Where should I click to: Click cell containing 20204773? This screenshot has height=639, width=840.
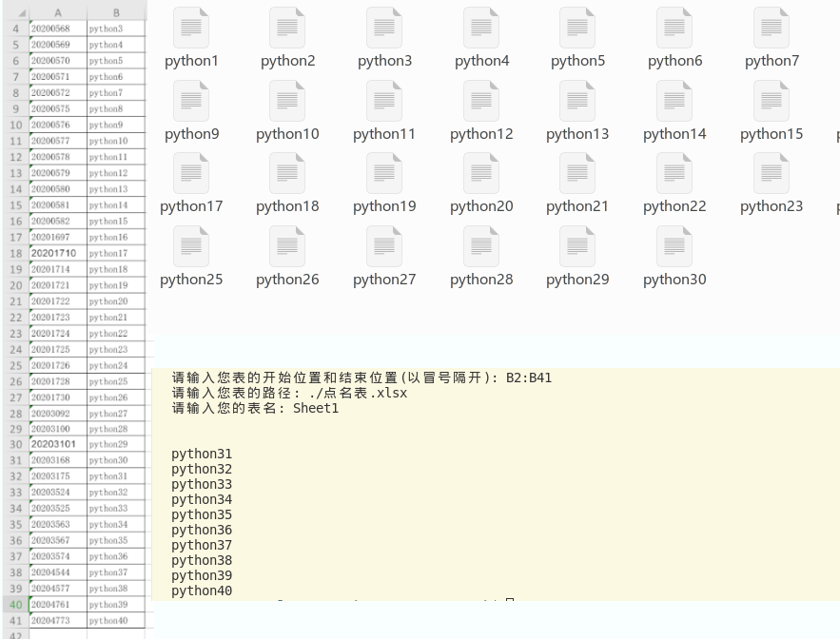[x=58, y=620]
